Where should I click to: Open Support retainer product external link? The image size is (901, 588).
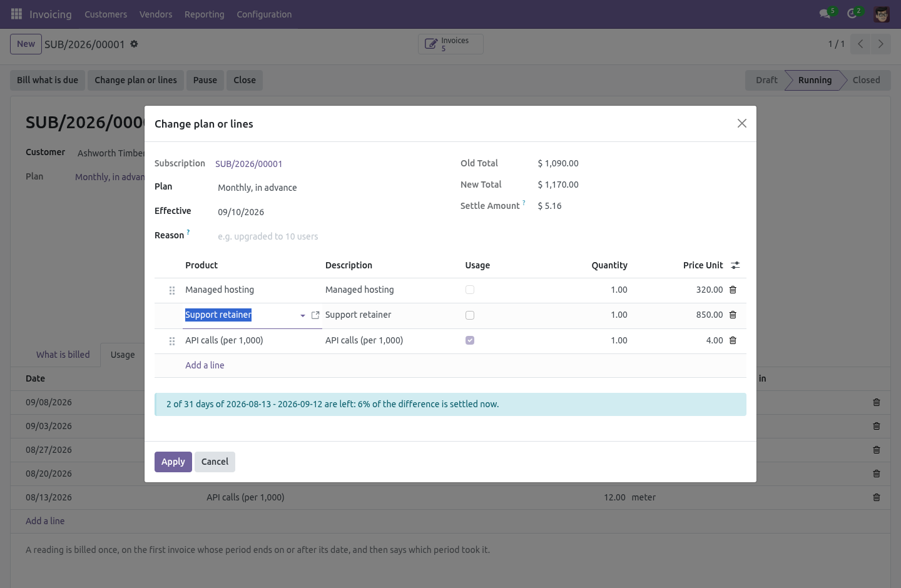pyautogui.click(x=315, y=315)
